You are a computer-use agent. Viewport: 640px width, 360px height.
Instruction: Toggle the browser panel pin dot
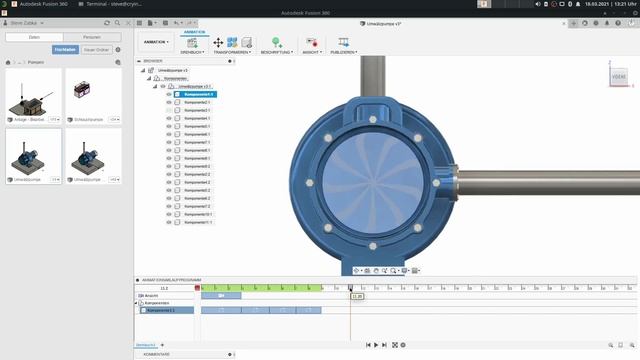[x=230, y=61]
